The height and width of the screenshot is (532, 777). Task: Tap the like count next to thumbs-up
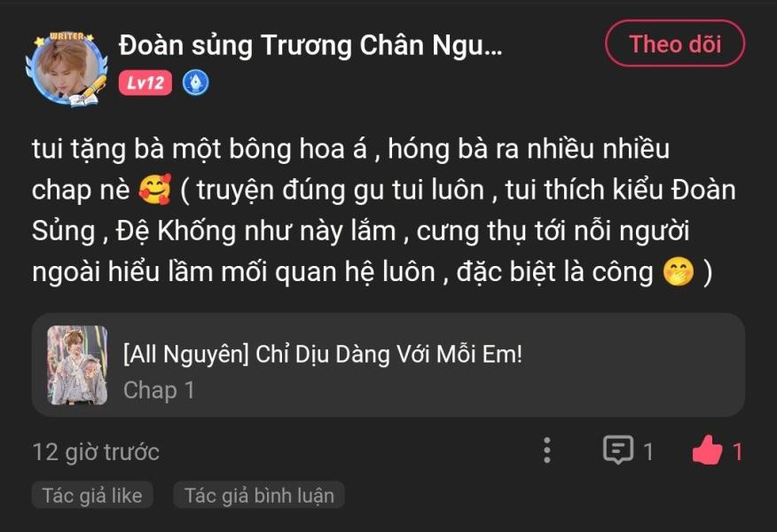click(737, 451)
